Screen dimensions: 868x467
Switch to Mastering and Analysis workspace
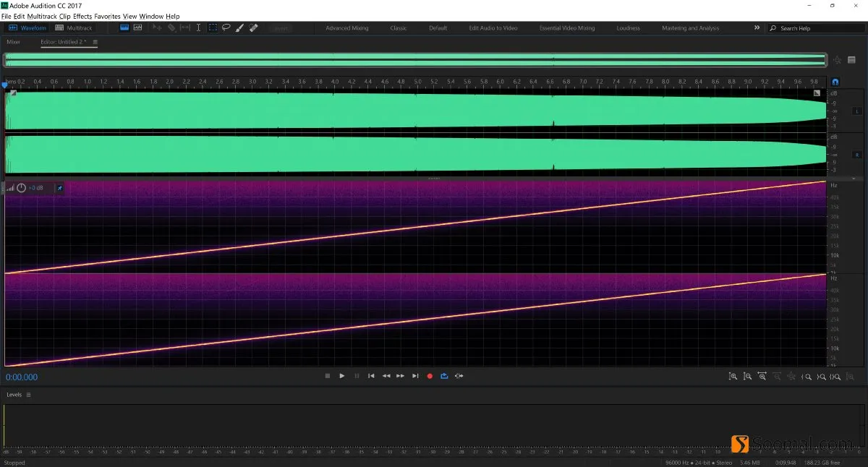(x=691, y=28)
